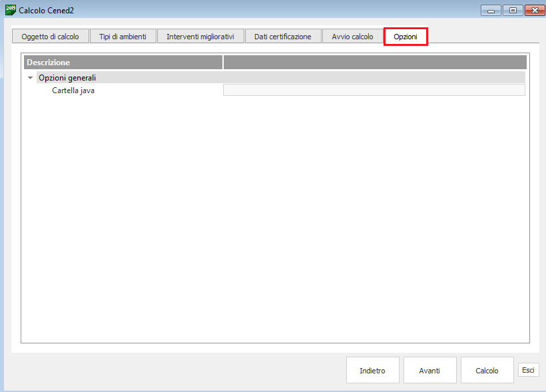Click the Opzioni tab
The width and height of the screenshot is (546, 392).
pyautogui.click(x=405, y=37)
